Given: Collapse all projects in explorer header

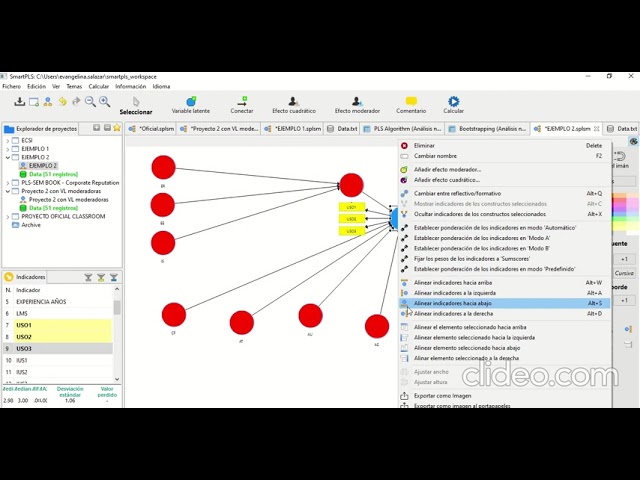Looking at the screenshot, I should click(x=107, y=128).
